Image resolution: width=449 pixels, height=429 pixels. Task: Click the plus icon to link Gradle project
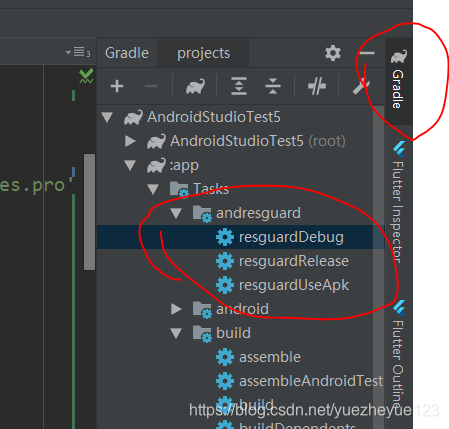(117, 86)
